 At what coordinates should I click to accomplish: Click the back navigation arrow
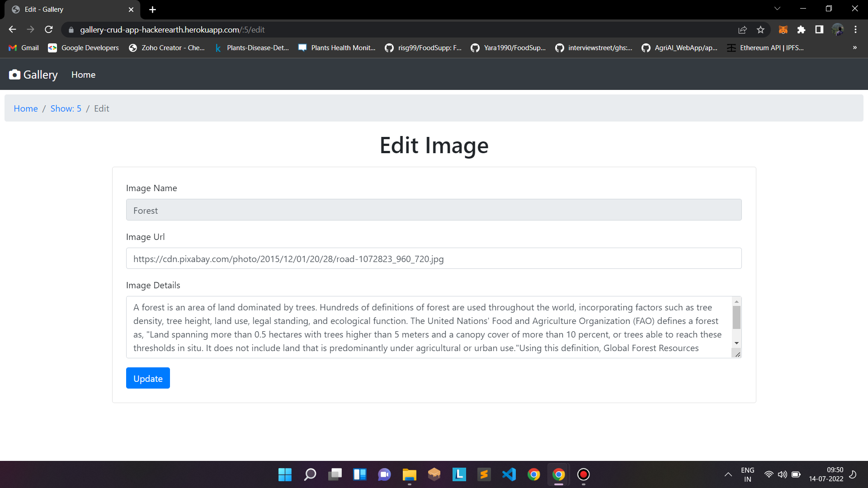click(13, 30)
